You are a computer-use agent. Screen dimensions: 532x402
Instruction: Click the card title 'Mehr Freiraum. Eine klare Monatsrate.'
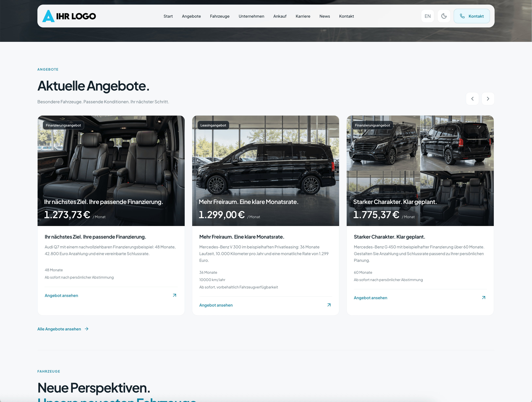pyautogui.click(x=242, y=237)
